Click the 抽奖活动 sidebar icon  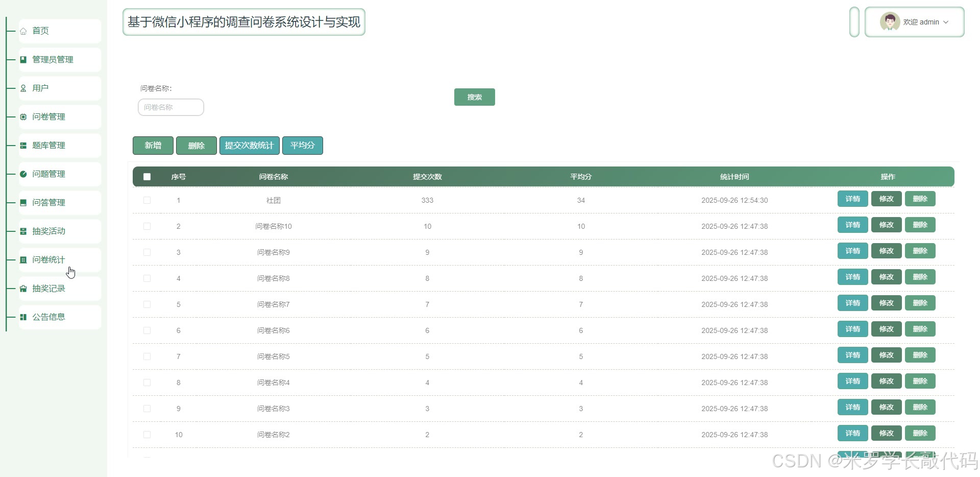[23, 231]
